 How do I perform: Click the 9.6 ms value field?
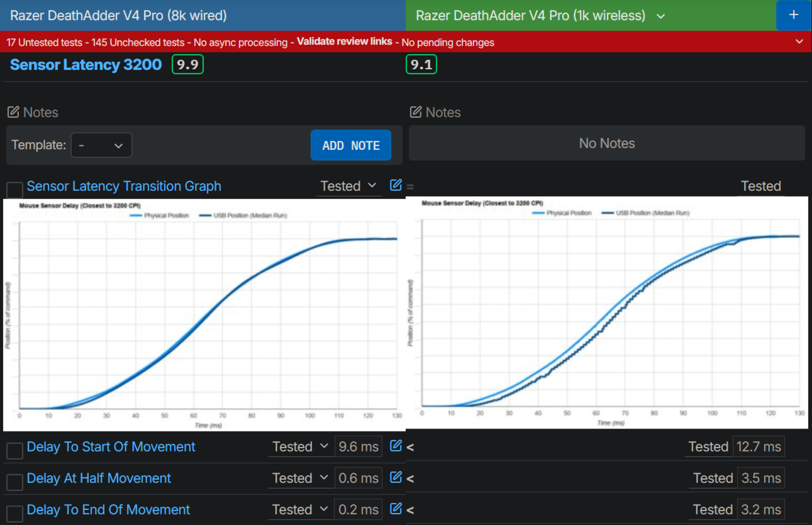point(358,446)
